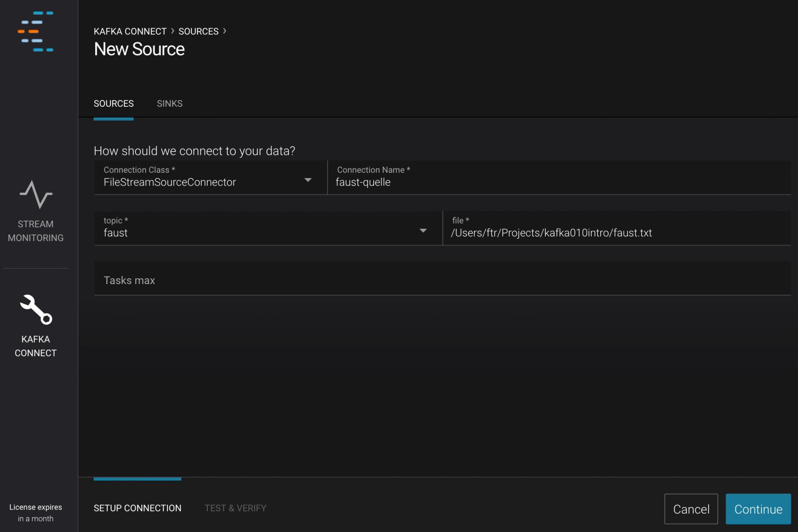
Task: Switch to the Sinks tab
Action: (170, 103)
